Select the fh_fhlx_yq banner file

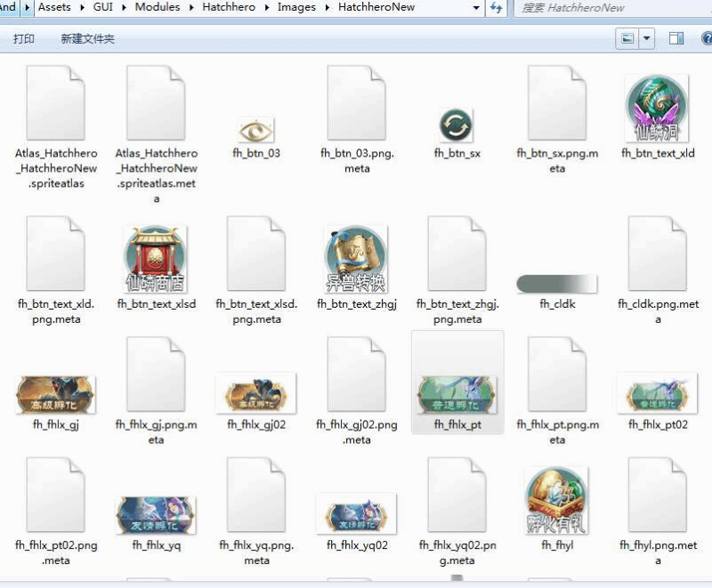tap(156, 515)
